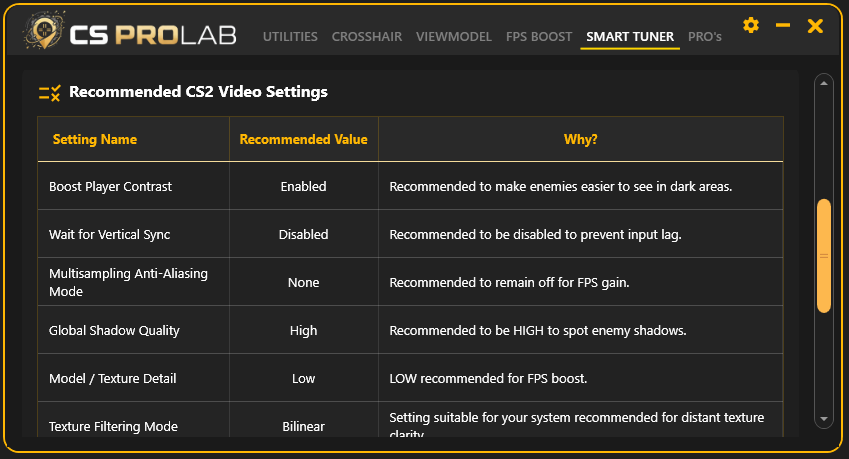This screenshot has height=459, width=849.
Task: Go to the Viewmodel tab
Action: click(454, 37)
